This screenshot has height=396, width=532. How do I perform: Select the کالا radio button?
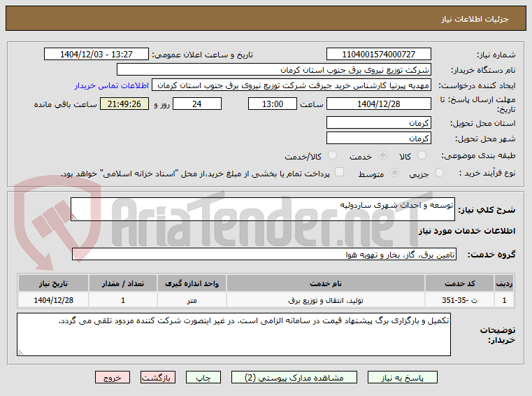click(x=422, y=155)
